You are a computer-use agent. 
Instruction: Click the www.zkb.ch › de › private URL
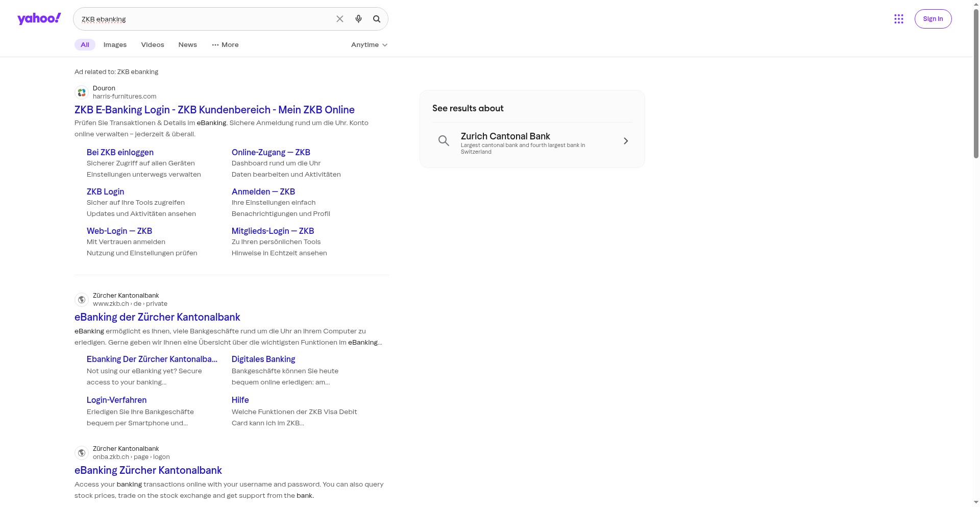[x=130, y=304]
